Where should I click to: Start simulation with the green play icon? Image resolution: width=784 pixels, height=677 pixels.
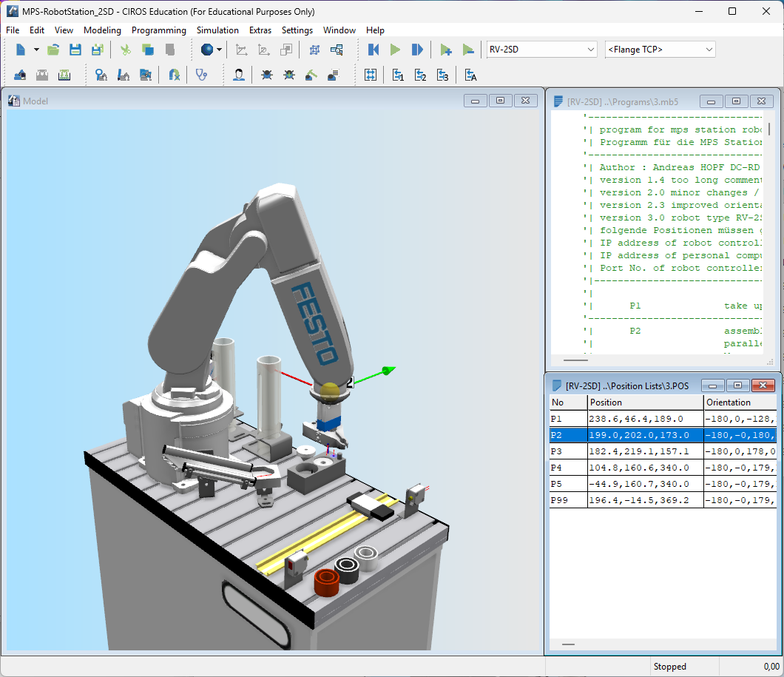[395, 50]
